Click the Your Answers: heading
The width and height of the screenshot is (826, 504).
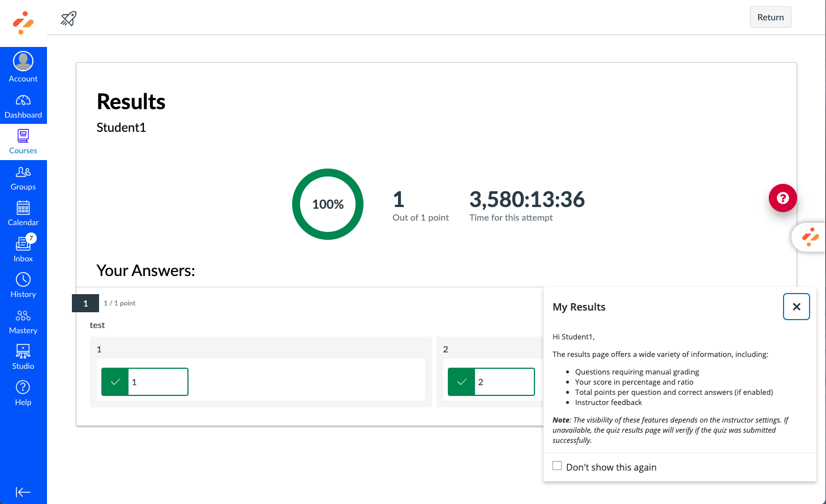(146, 270)
